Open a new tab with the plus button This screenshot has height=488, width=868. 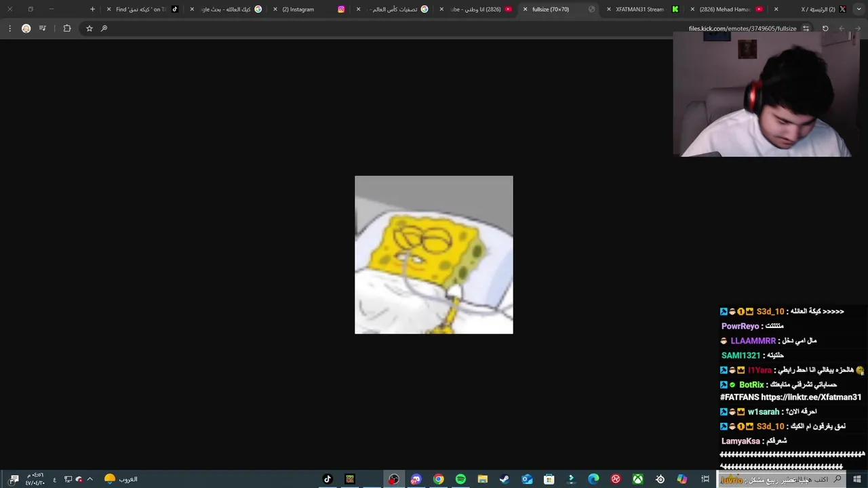(x=92, y=9)
